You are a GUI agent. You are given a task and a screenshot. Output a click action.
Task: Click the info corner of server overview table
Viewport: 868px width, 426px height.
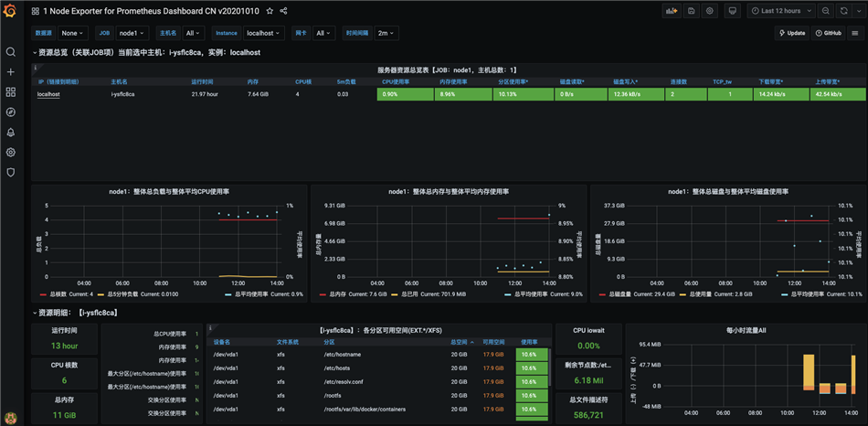[35, 68]
